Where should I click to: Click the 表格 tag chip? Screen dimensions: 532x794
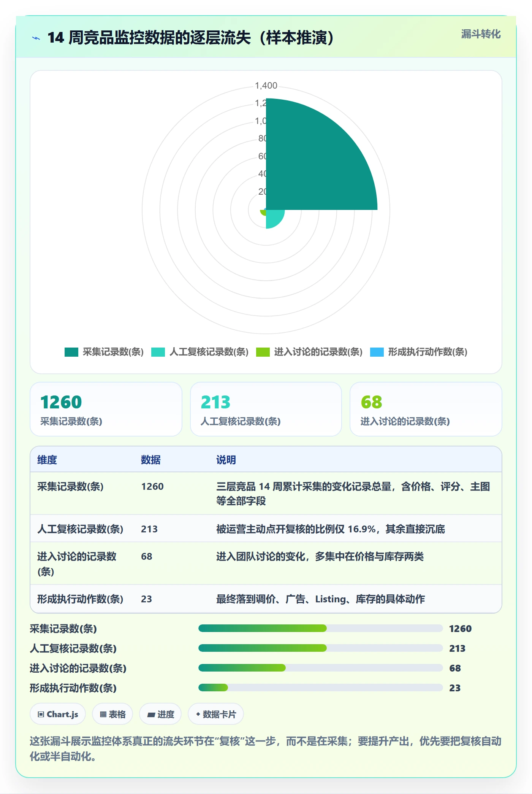[x=112, y=714]
